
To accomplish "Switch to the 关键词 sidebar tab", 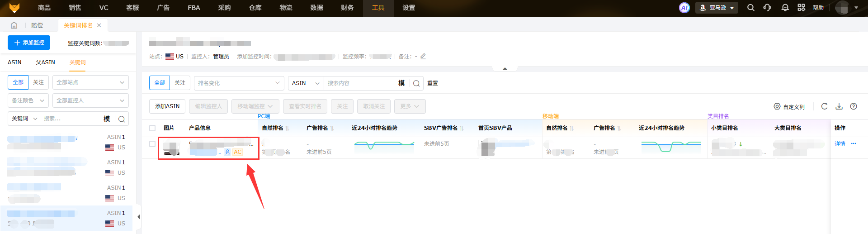I will (x=78, y=62).
